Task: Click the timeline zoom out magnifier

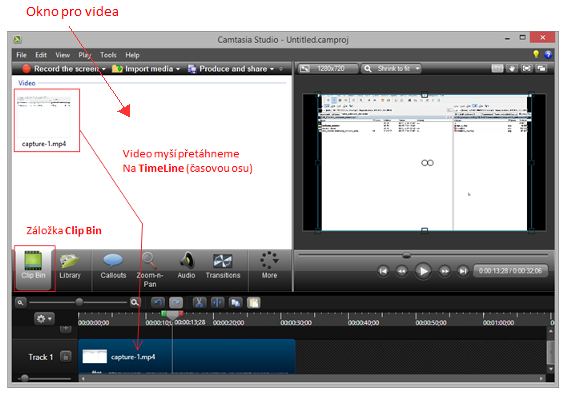Action: point(21,303)
